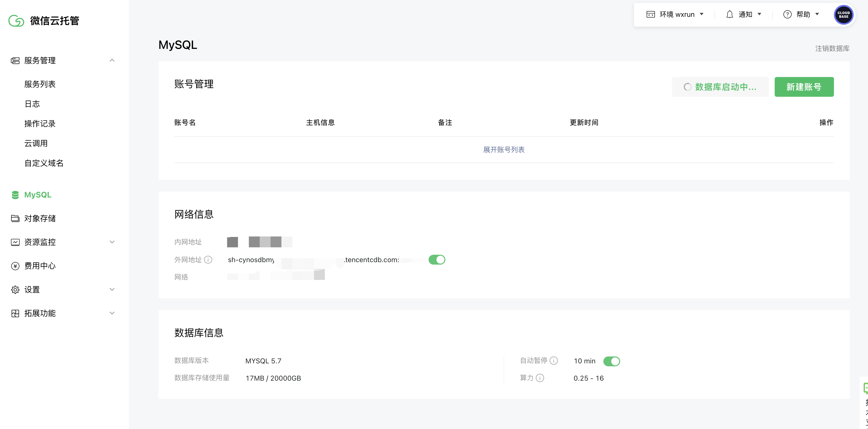This screenshot has width=868, height=429.
Task: Expand the 资源监控 menu chevron
Action: coord(112,242)
